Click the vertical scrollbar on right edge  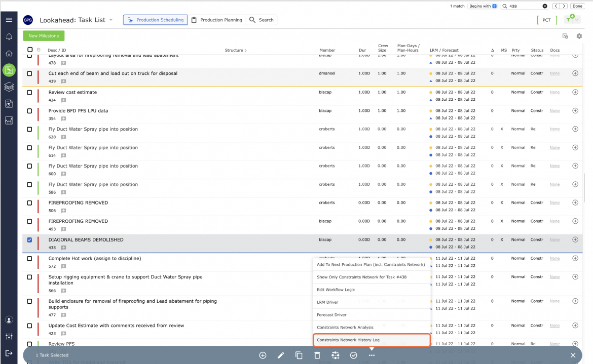coord(584,189)
